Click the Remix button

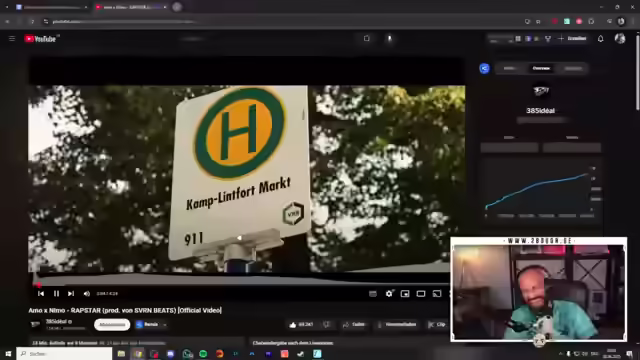click(x=147, y=324)
